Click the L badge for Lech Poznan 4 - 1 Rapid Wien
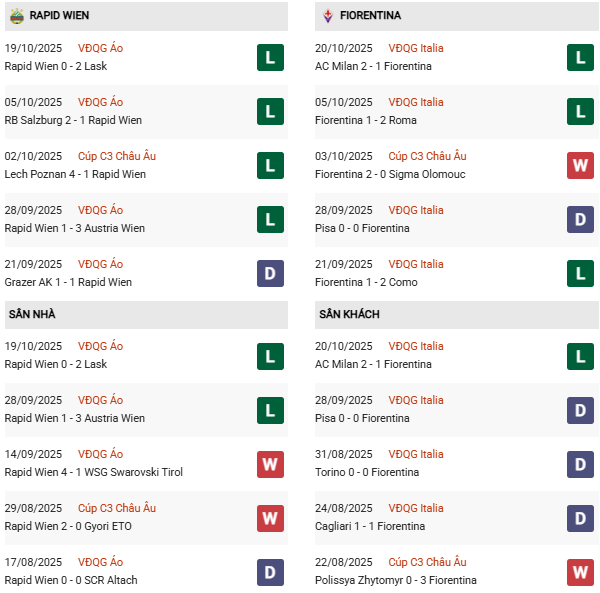Image resolution: width=600 pixels, height=593 pixels. point(270,165)
